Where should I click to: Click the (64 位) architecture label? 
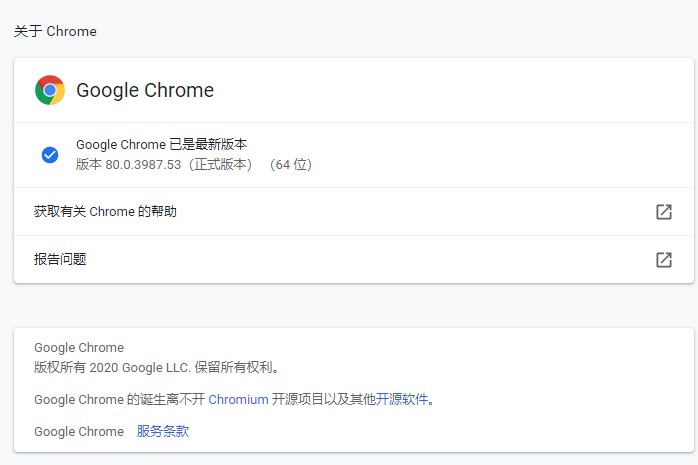click(x=291, y=164)
